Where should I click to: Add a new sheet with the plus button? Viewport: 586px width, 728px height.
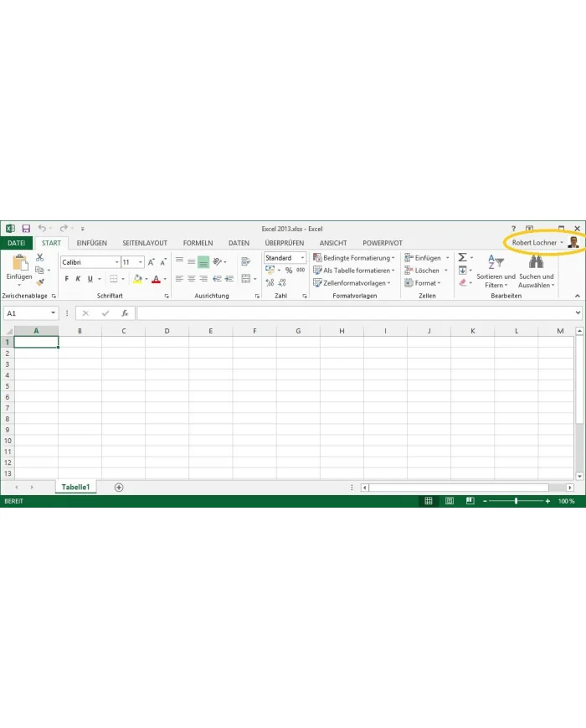tap(119, 487)
